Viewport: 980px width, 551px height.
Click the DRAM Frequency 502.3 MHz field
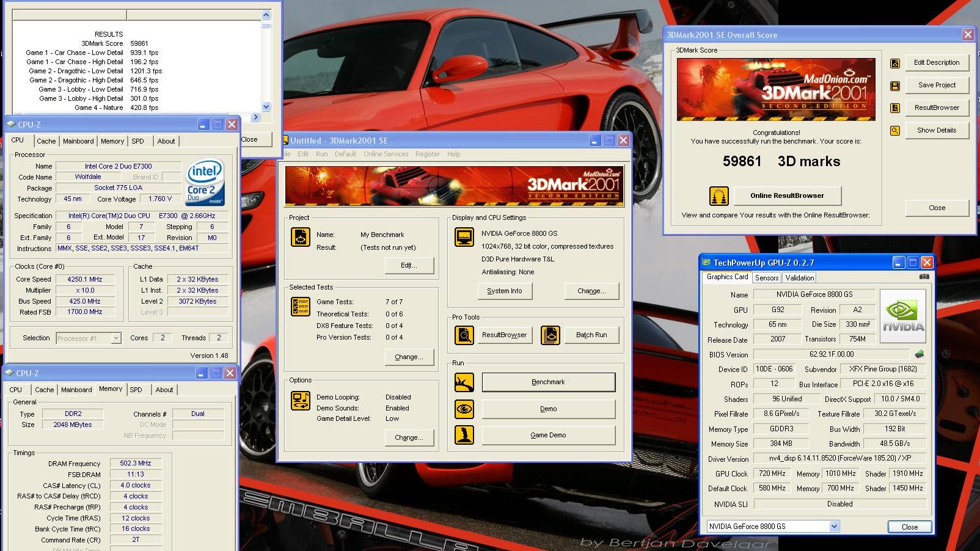(136, 464)
